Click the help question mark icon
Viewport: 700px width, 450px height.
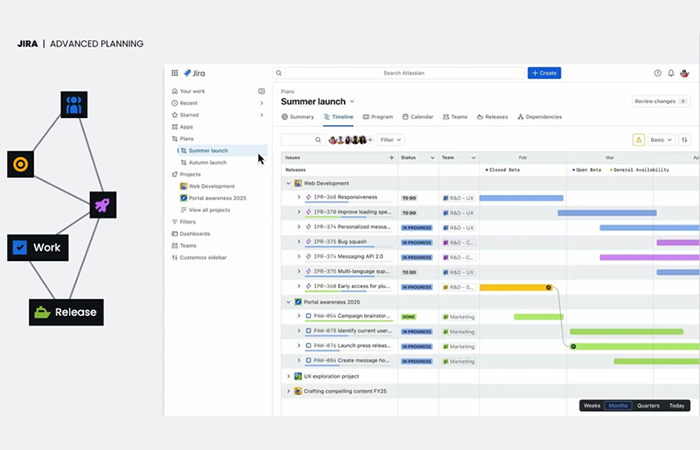pyautogui.click(x=657, y=73)
